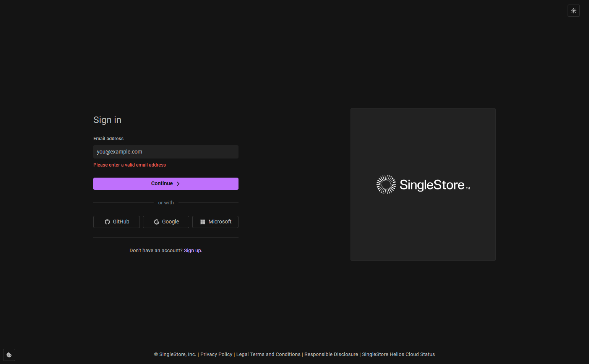
Task: Open cookie preferences via bottom-left icon
Action: (9, 354)
